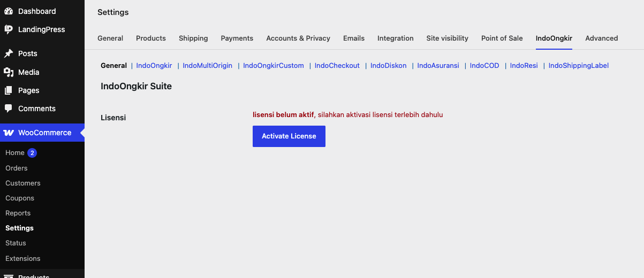Viewport: 644px width, 278px height.
Task: Click the Posts pin icon
Action: 9,53
